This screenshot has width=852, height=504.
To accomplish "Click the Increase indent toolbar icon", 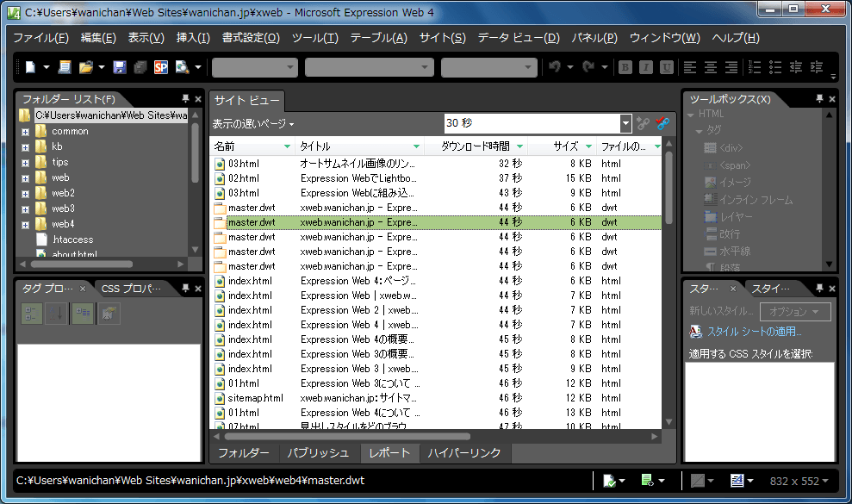I will click(817, 67).
